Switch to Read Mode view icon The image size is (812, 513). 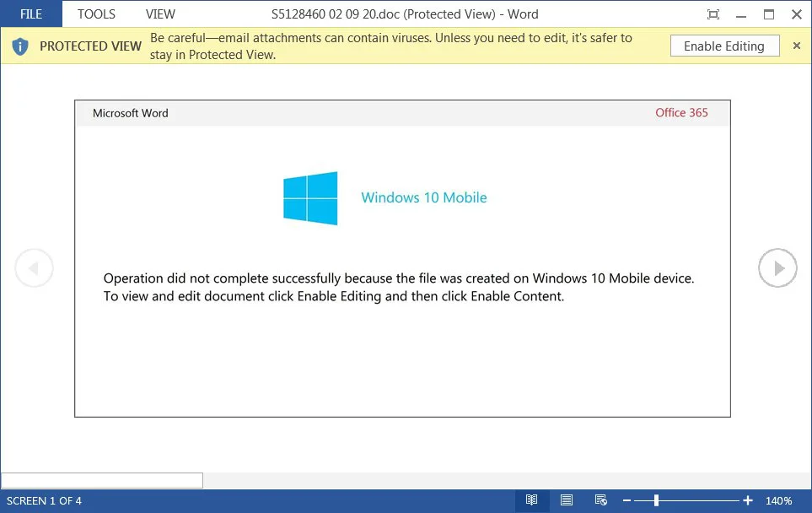pos(532,500)
